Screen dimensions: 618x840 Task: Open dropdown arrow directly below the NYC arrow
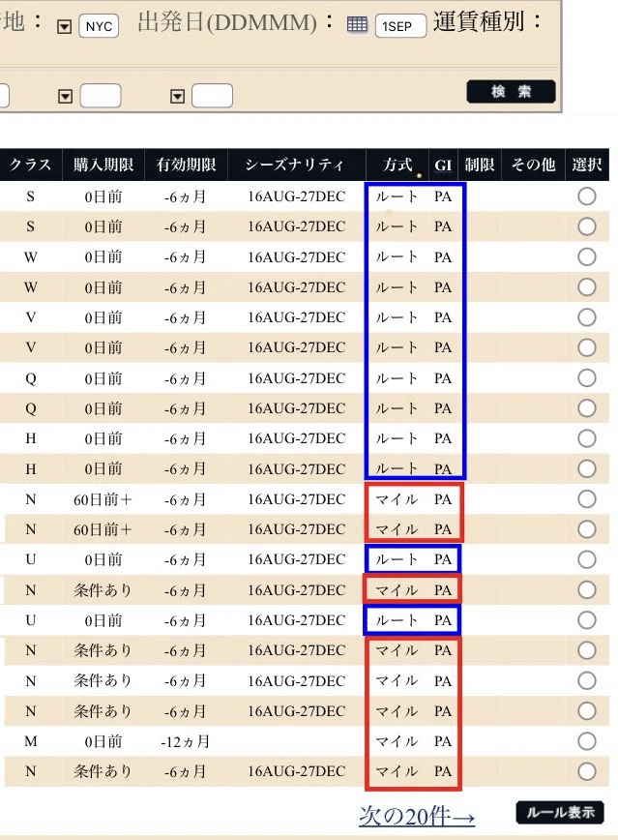[x=65, y=96]
